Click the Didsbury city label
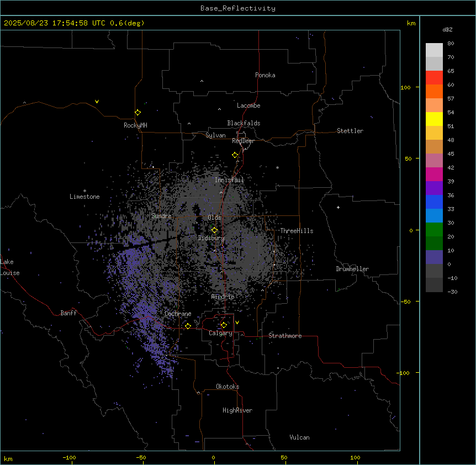This screenshot has height=465, width=476. (x=211, y=238)
